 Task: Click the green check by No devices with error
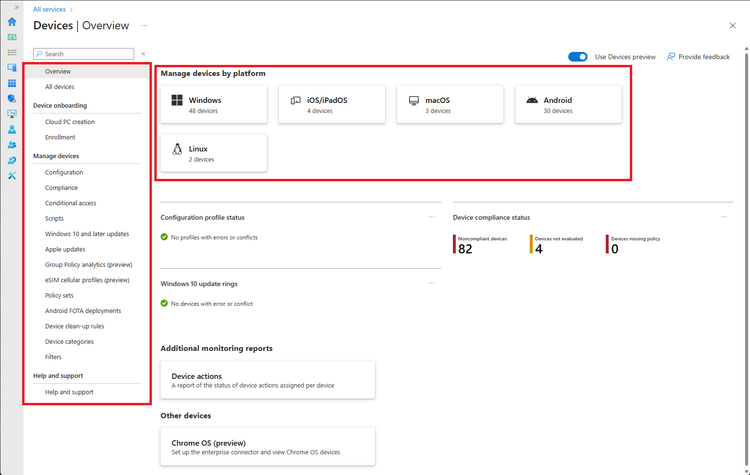(x=164, y=303)
